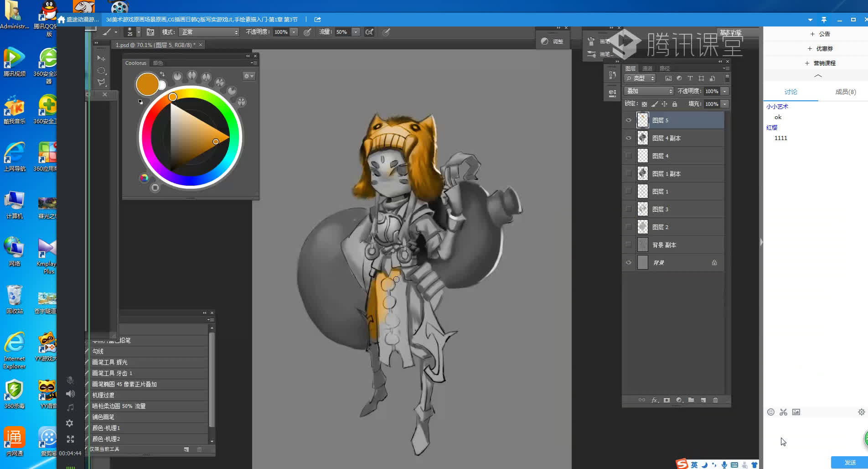Open brush preset picker arrow beside size 25
Viewport: 868px width, 469px height.
tap(139, 32)
